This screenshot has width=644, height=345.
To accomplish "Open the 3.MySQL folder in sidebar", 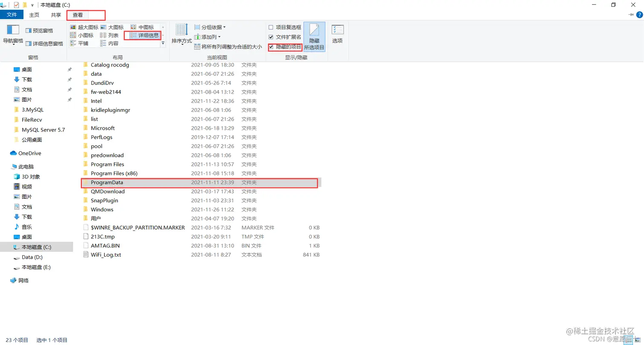I will (32, 110).
